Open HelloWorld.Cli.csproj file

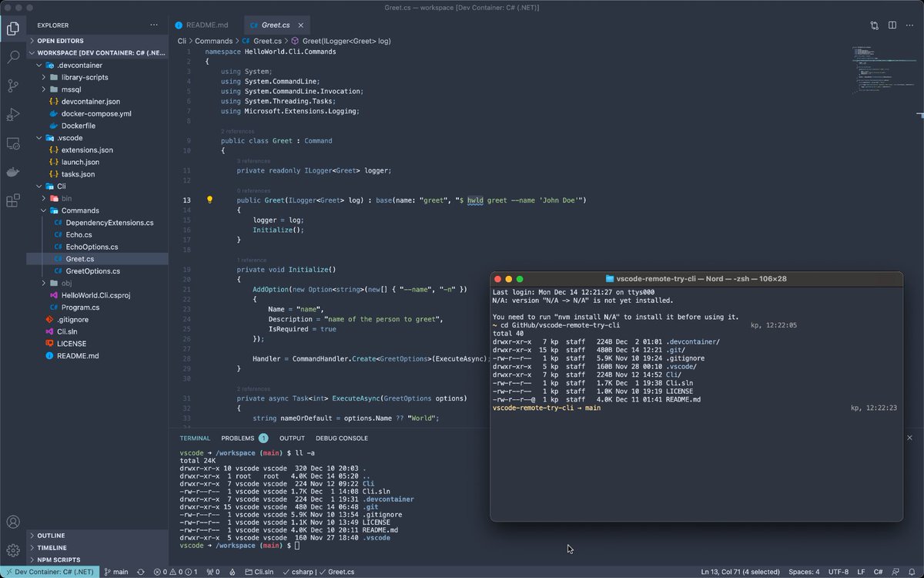[x=97, y=295]
